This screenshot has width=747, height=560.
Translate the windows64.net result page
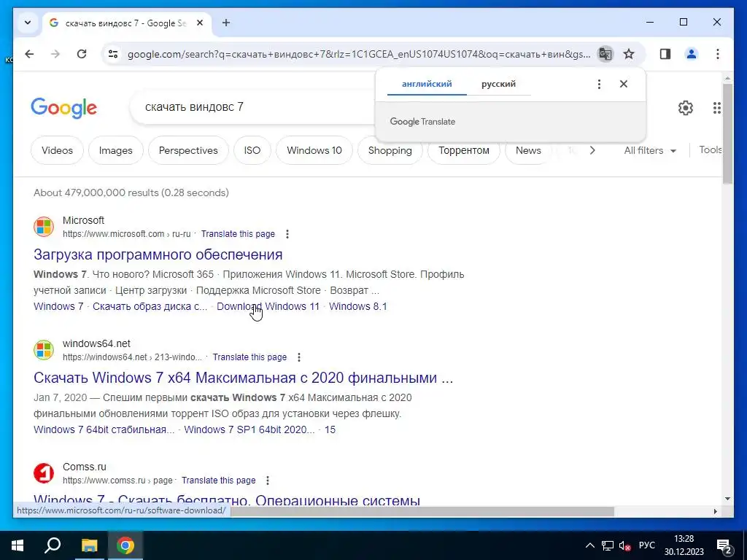pyautogui.click(x=249, y=357)
